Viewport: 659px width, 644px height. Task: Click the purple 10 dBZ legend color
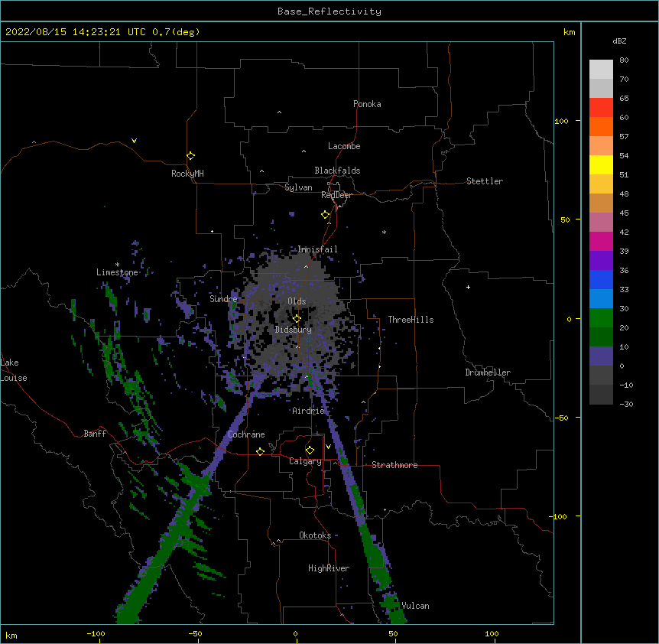pyautogui.click(x=601, y=356)
